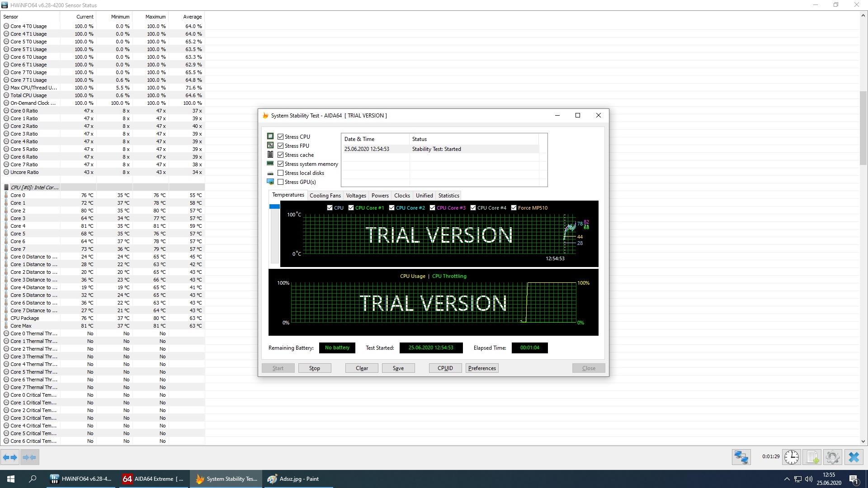Switch to HWiNFO64 taskbar item
This screenshot has height=488, width=868.
point(81,479)
